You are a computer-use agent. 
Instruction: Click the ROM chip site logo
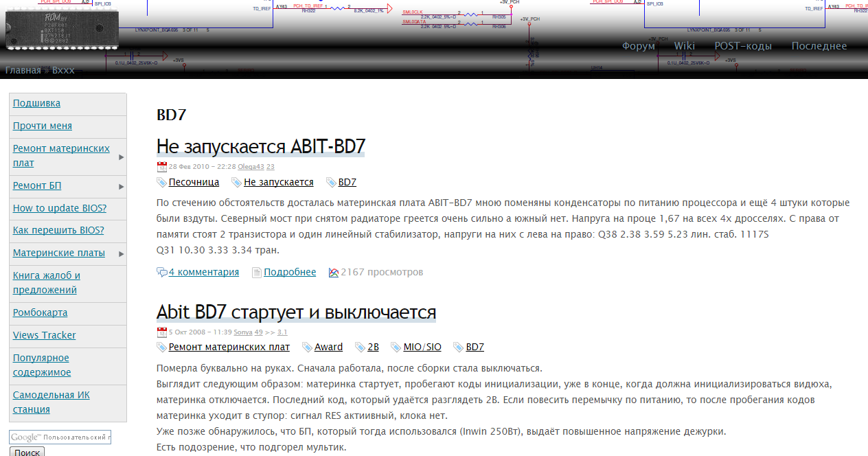[x=62, y=30]
